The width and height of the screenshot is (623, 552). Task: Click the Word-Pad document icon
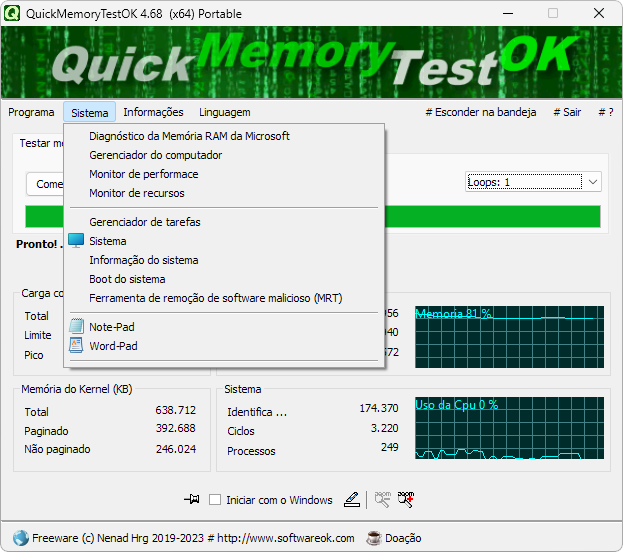coord(76,345)
